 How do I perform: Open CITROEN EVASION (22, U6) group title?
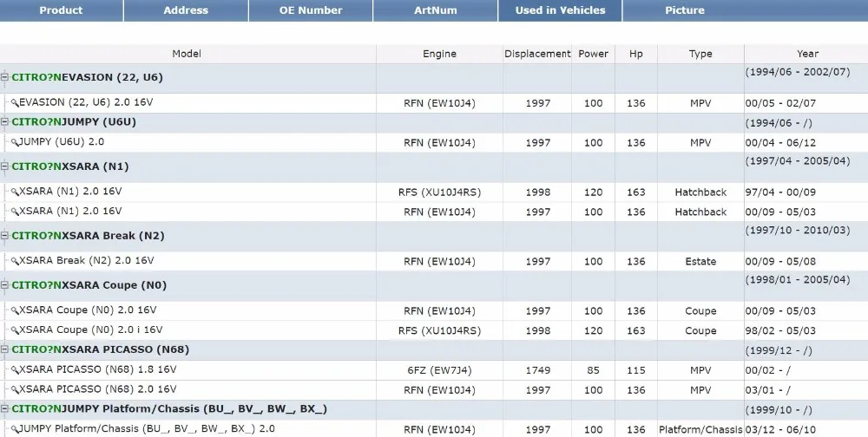click(87, 77)
